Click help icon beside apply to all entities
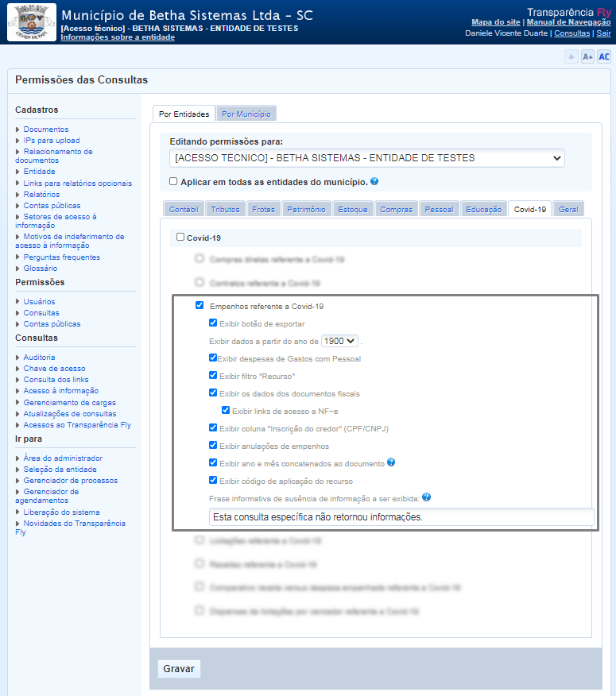This screenshot has height=696, width=616. pos(374,181)
